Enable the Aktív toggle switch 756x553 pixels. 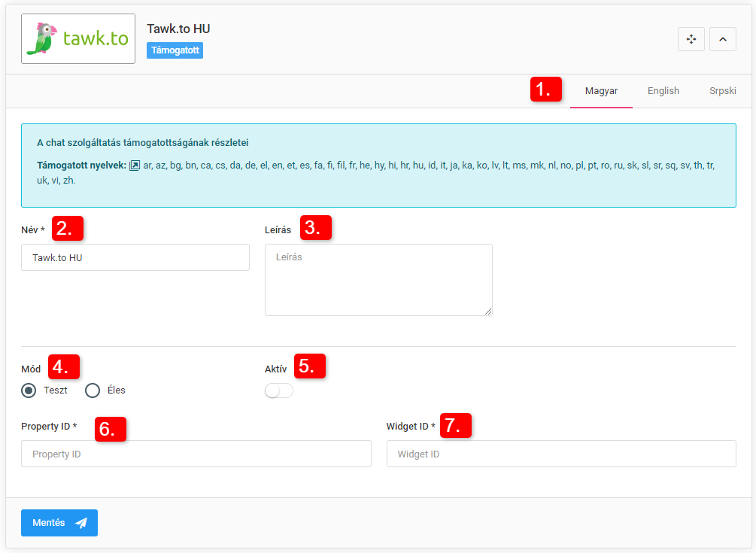pos(279,390)
